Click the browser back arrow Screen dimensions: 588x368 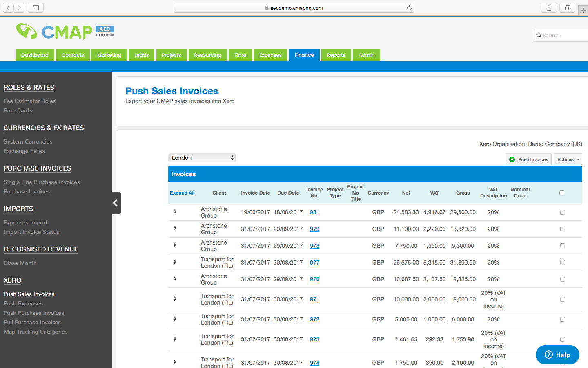click(8, 8)
